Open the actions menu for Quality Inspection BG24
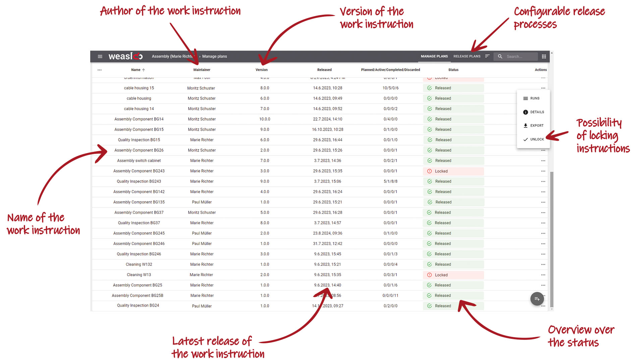 (543, 305)
